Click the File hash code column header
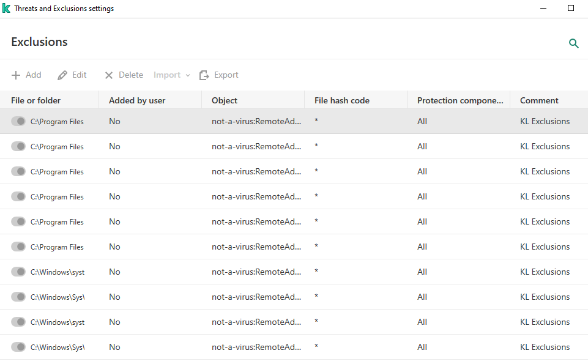Viewport: 588px width, 364px height. [342, 100]
